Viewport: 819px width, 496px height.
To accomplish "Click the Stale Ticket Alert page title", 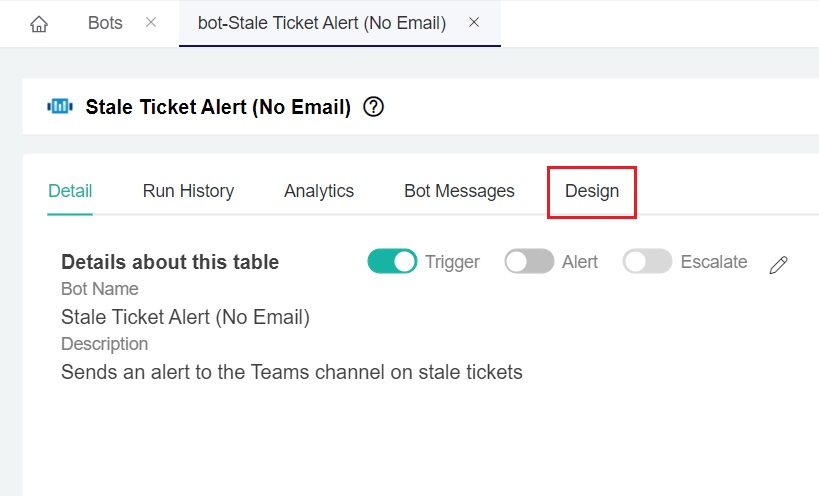I will (218, 107).
